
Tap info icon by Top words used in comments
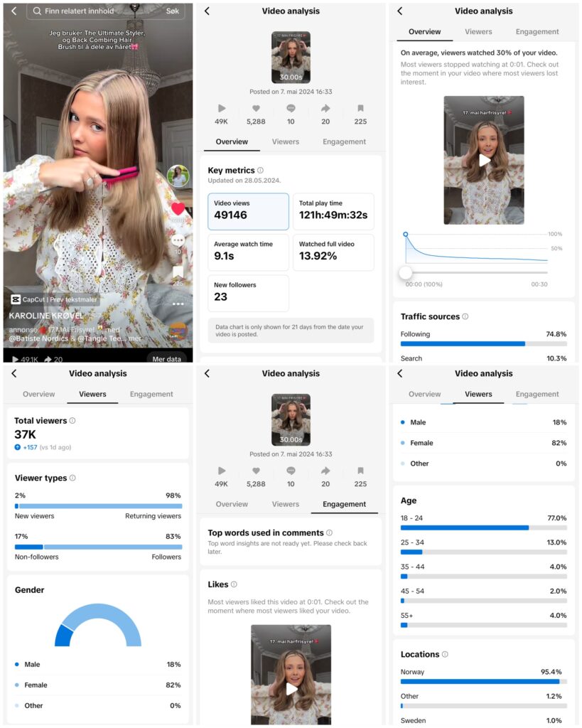pos(329,533)
